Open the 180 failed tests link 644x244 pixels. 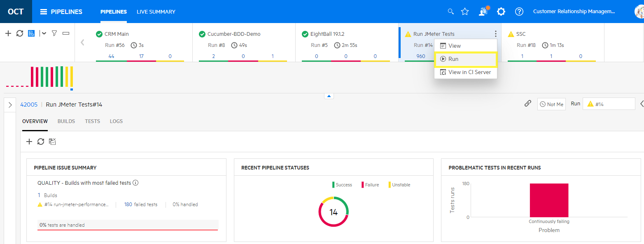click(x=128, y=204)
